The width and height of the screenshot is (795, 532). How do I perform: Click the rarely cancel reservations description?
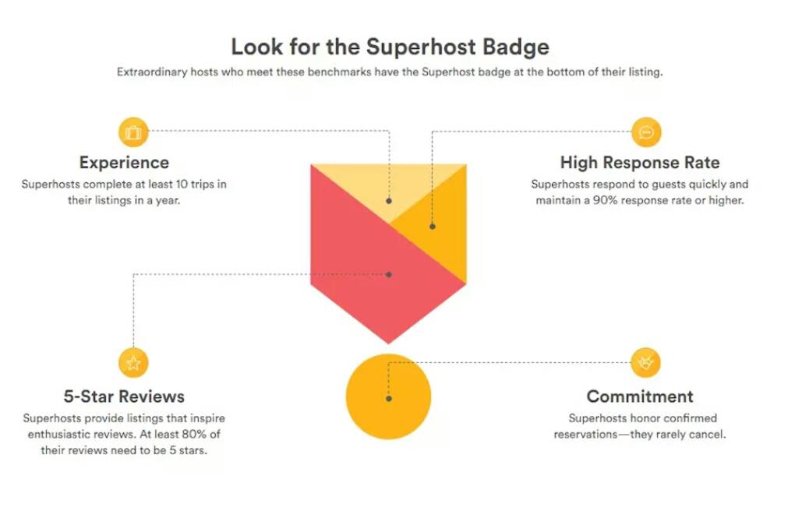click(x=640, y=426)
